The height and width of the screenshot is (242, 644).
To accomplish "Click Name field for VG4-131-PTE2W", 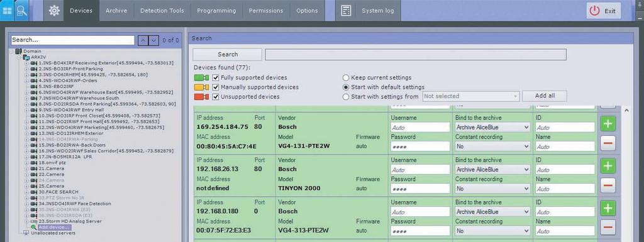I will (565, 146).
